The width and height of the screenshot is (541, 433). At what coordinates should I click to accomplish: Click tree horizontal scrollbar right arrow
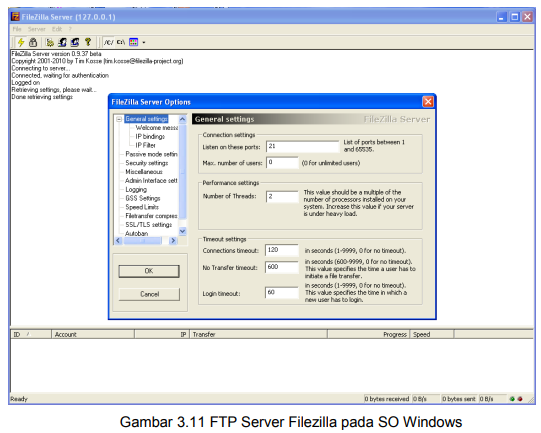tap(173, 240)
